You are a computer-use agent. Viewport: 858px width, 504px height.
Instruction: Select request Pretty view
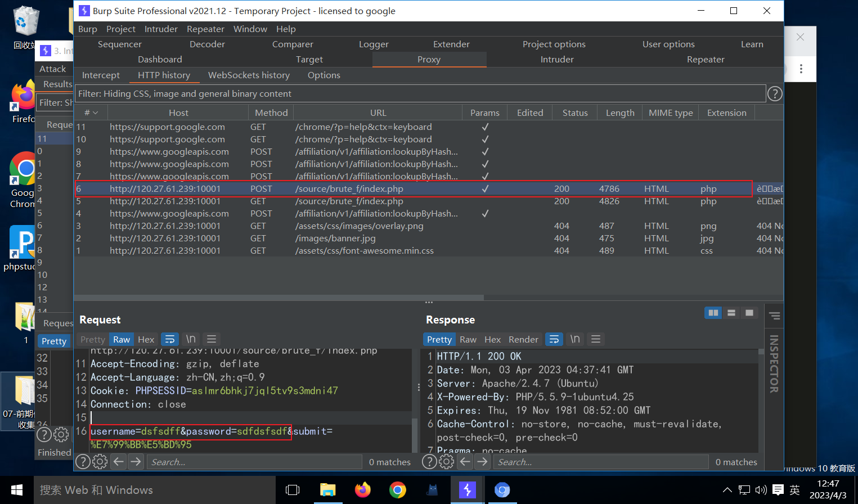tap(93, 340)
